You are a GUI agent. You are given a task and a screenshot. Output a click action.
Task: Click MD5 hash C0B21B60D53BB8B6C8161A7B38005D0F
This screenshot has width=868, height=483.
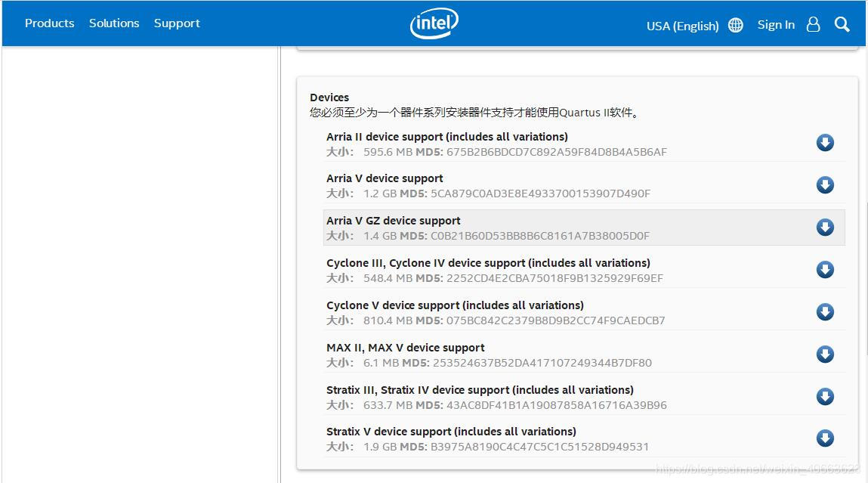point(539,236)
